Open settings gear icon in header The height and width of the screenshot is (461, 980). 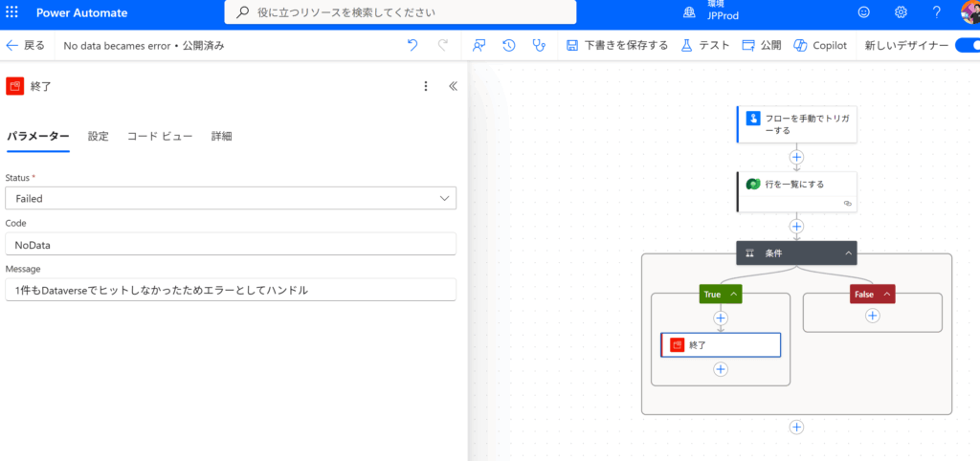pos(901,12)
